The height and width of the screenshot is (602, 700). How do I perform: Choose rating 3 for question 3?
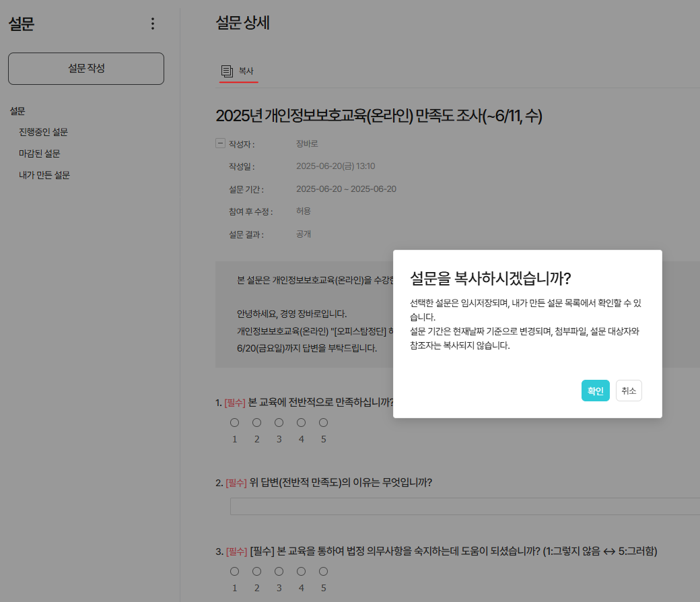pyautogui.click(x=279, y=572)
